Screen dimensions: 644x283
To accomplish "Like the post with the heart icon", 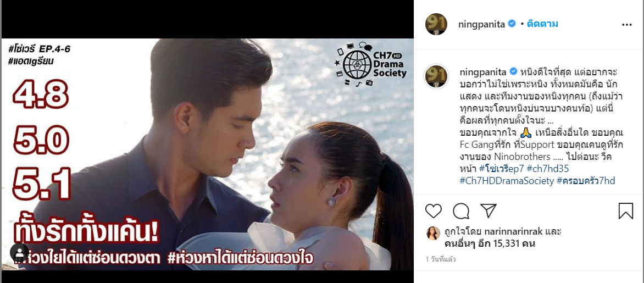I will 434,210.
